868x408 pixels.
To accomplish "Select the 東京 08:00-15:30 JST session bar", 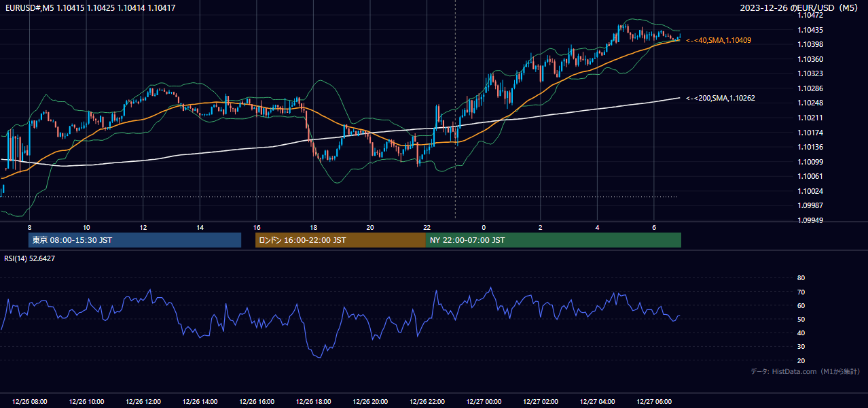I will click(134, 240).
